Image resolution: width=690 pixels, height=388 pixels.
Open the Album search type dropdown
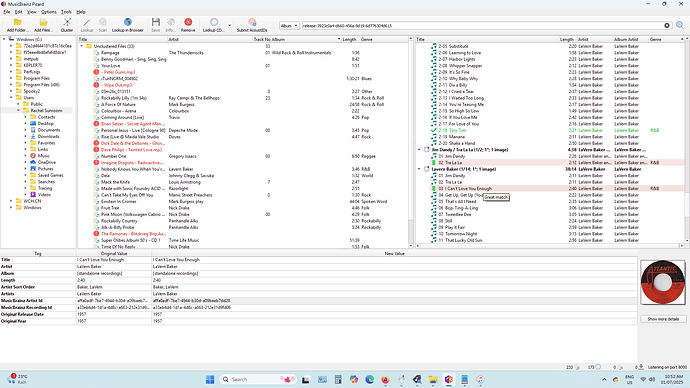coord(289,26)
